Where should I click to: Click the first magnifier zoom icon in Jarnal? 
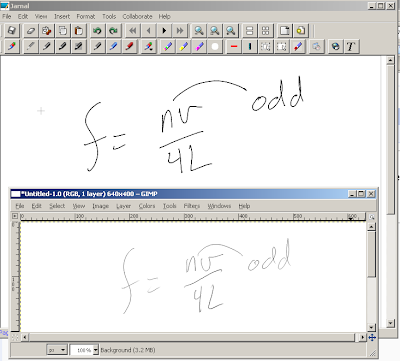pos(199,31)
